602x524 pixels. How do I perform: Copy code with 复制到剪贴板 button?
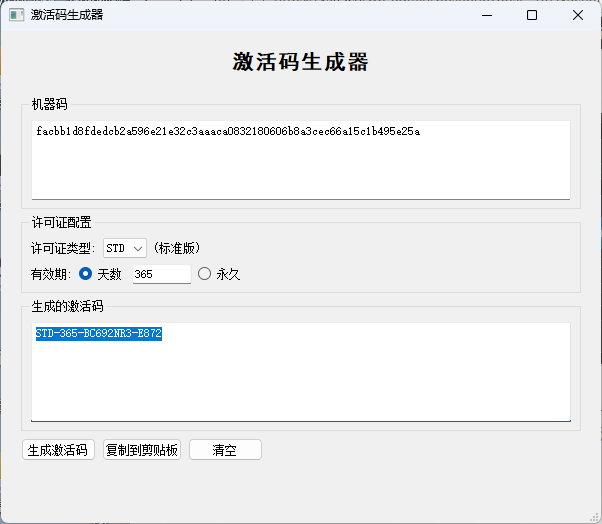[142, 450]
